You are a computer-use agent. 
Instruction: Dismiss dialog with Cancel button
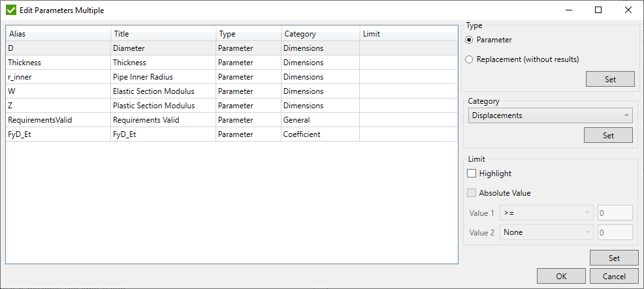pyautogui.click(x=614, y=276)
